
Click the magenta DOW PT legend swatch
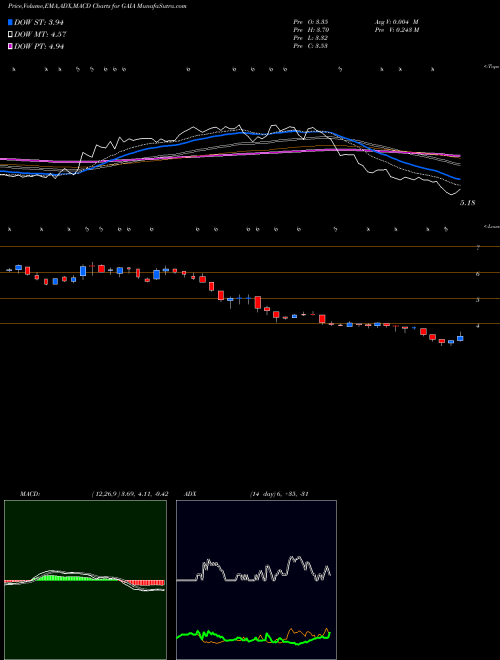click(x=11, y=46)
